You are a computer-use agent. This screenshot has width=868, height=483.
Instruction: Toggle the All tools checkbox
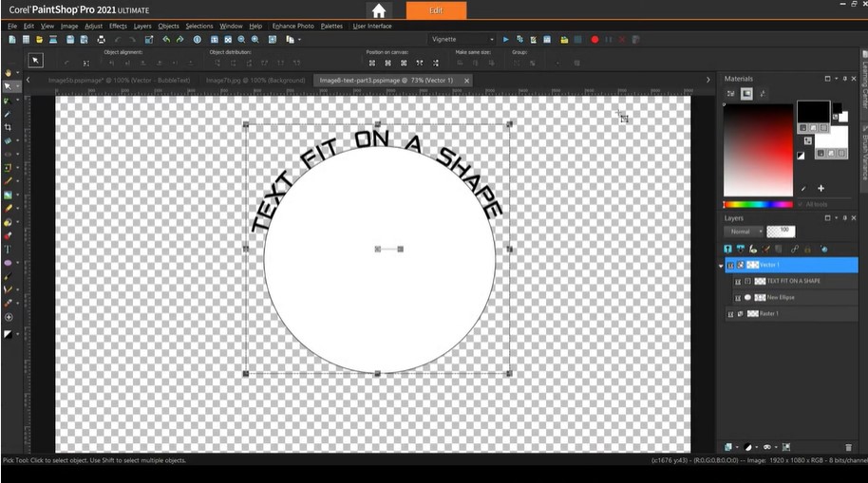pos(800,204)
